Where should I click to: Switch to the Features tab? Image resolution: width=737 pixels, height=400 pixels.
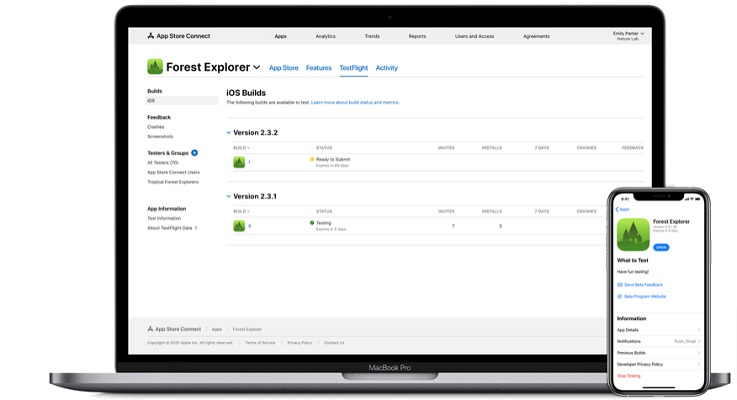(319, 68)
